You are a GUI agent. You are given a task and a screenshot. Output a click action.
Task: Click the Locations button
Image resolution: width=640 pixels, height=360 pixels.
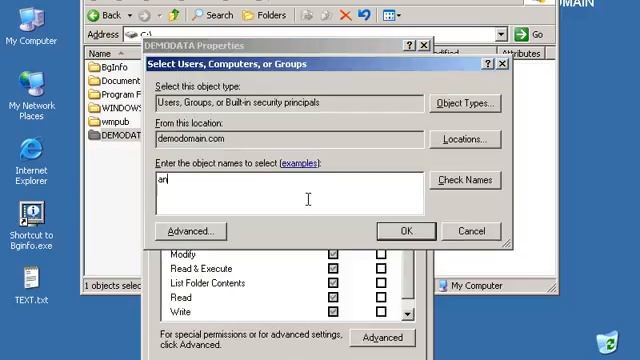(465, 139)
